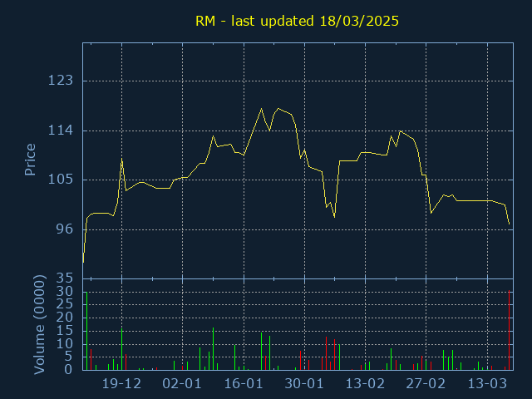
Task: Click the tall red volume bar at far right
Action: click(509, 330)
